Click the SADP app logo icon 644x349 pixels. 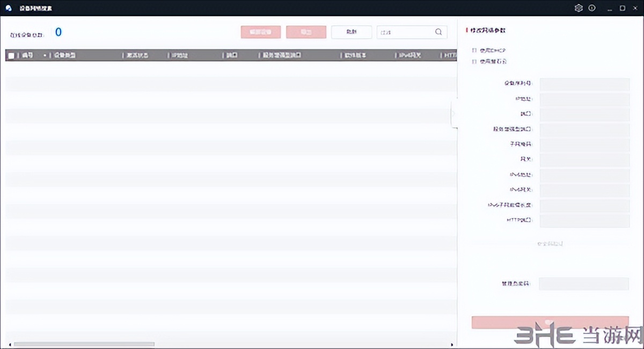[x=9, y=8]
